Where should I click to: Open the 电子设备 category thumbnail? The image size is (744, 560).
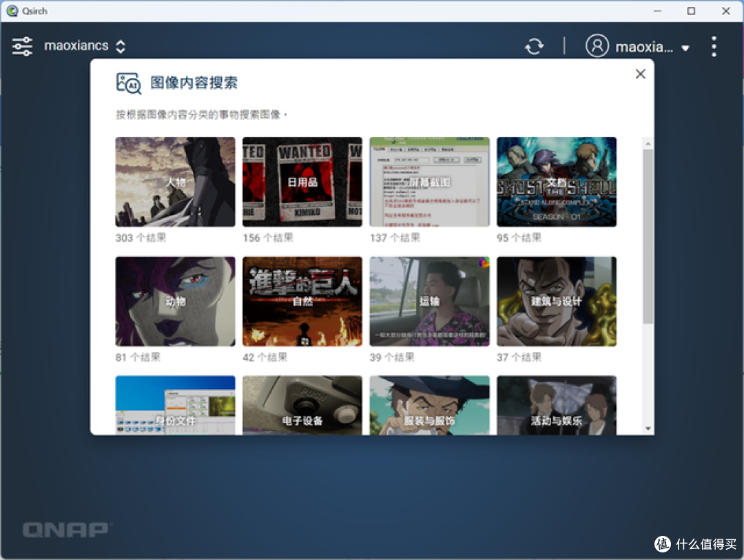[x=302, y=405]
